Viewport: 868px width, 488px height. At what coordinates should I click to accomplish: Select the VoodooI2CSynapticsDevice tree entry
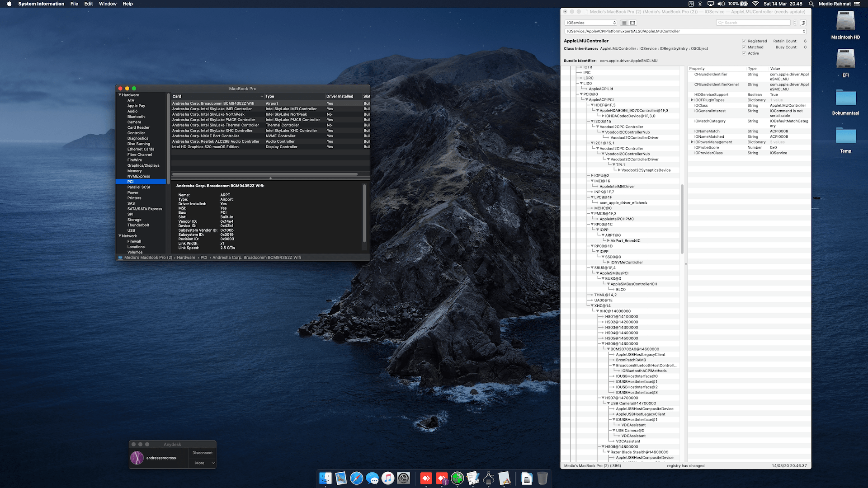[x=646, y=170]
